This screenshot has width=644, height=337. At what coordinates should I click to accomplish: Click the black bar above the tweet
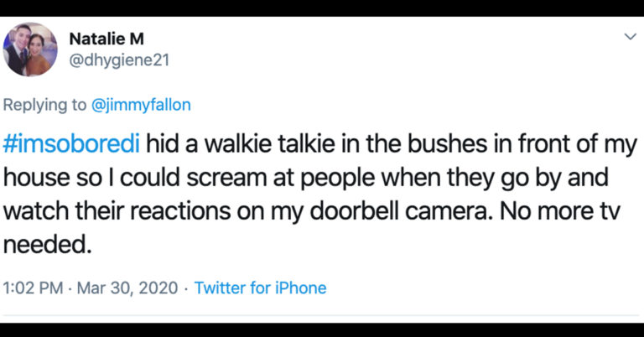coord(322,8)
